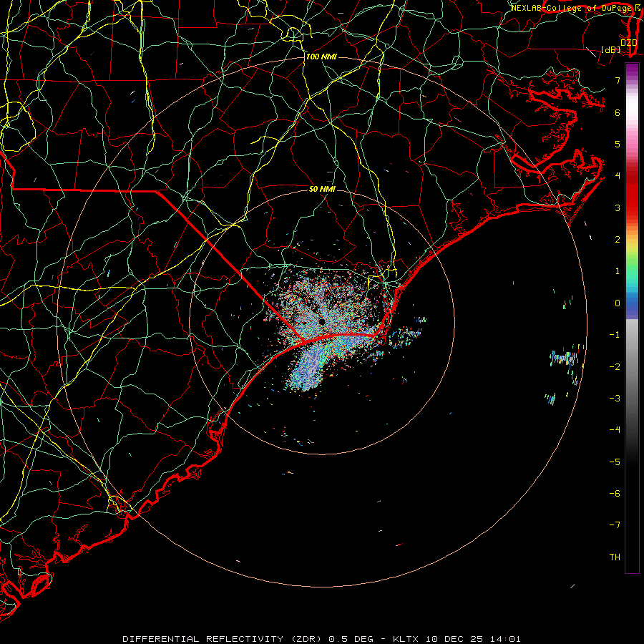Click the 50 NMI range ring label
Screen dimensions: 644x644
click(x=323, y=189)
